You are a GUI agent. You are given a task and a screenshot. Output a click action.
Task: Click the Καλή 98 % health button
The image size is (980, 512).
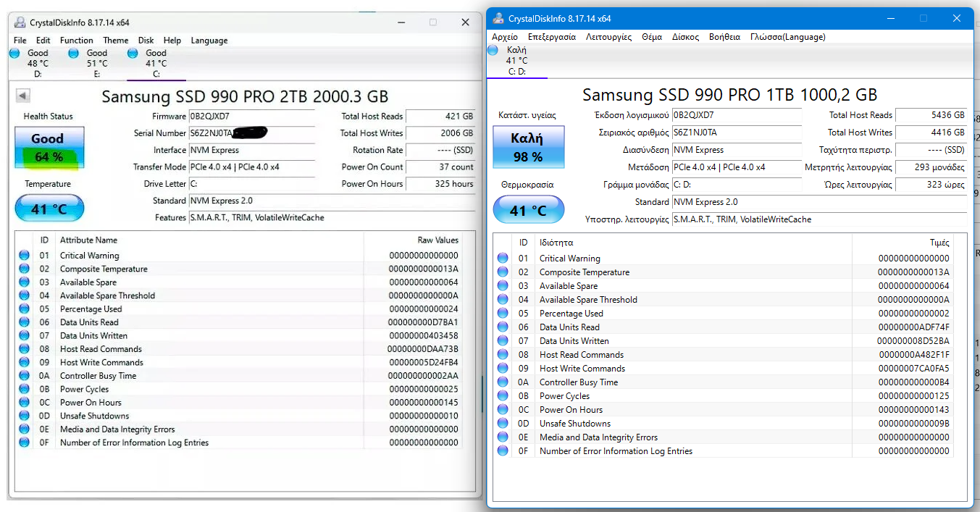[x=527, y=147]
